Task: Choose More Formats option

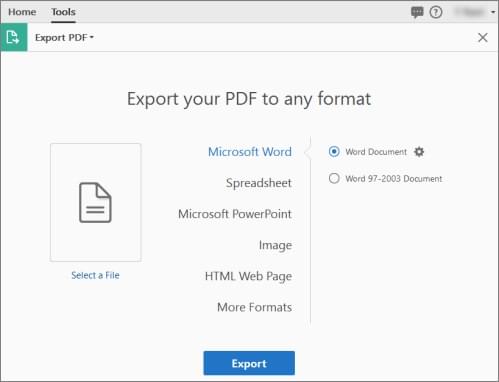Action: click(x=254, y=307)
